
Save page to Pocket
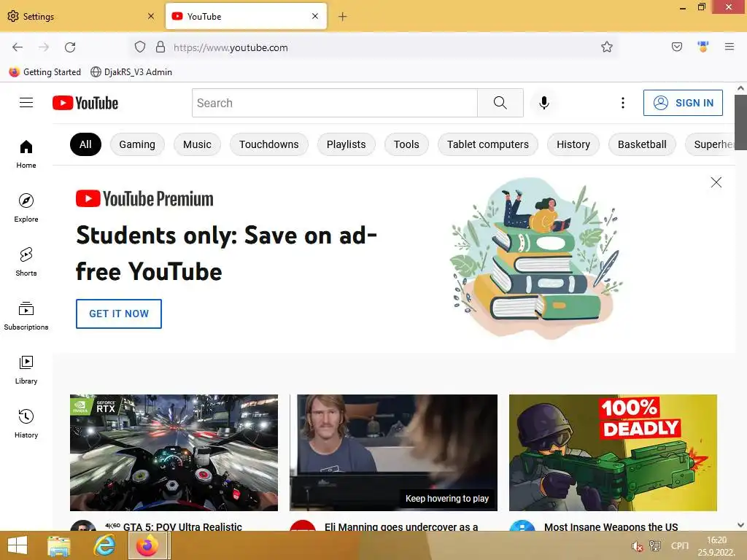[677, 47]
